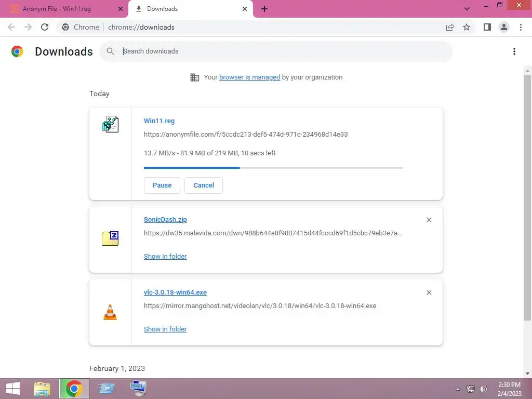Click the dw35.malavida.com source URL
Image resolution: width=532 pixels, height=399 pixels.
coord(273,233)
